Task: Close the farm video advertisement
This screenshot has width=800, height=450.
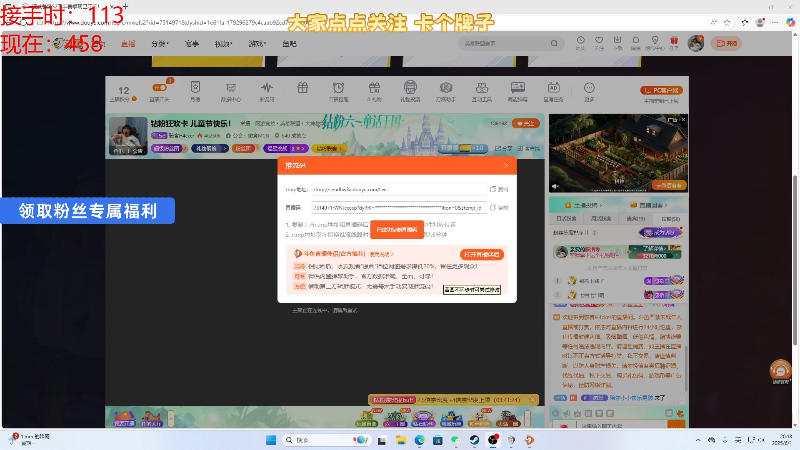Action: pos(683,119)
